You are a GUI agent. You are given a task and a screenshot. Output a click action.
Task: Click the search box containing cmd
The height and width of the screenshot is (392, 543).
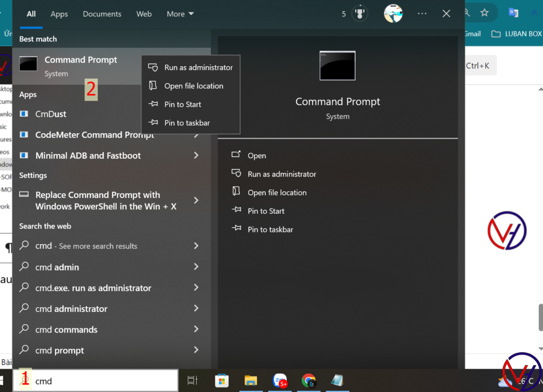(x=101, y=381)
